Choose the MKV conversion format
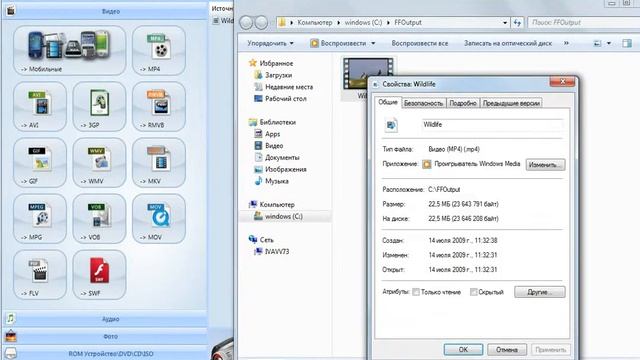This screenshot has width=640, height=360. tap(159, 162)
